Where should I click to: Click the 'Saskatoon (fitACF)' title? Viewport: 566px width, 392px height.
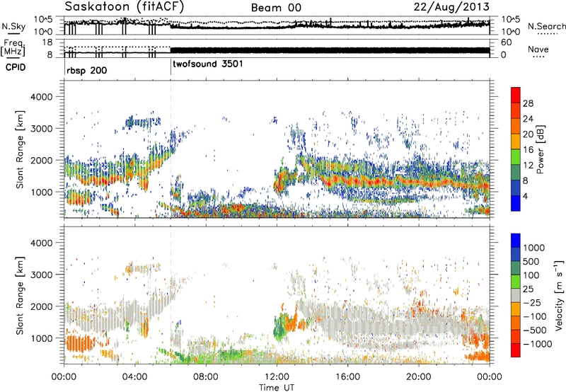click(125, 6)
